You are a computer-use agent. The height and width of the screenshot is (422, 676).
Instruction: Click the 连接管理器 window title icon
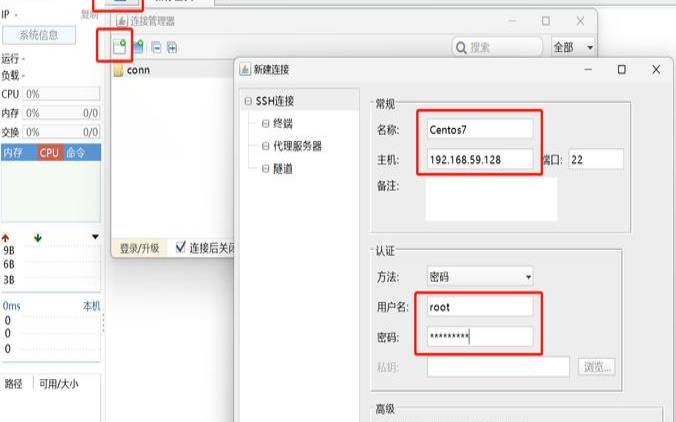[122, 21]
